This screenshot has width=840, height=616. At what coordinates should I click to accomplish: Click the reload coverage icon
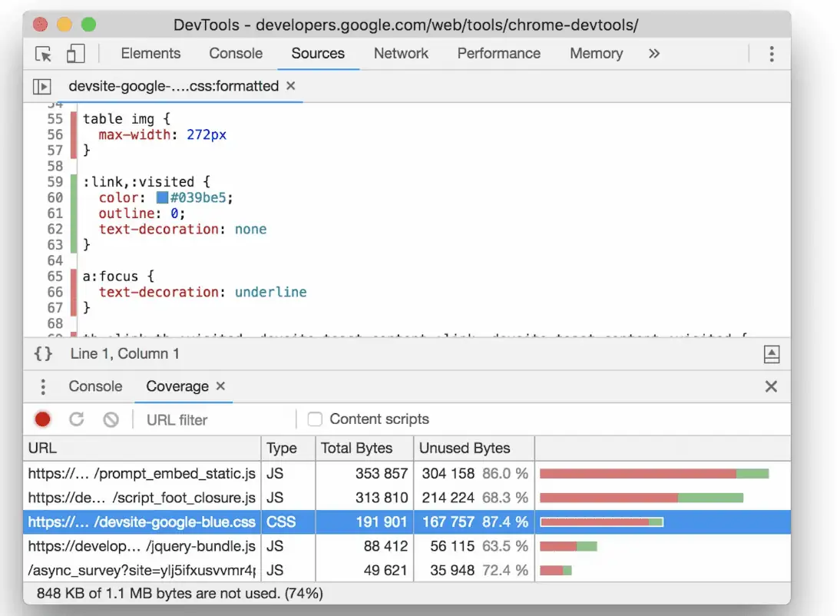(76, 419)
